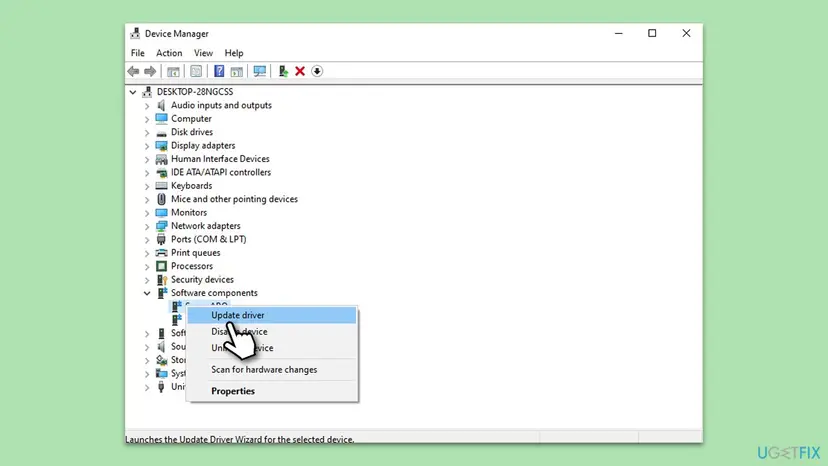Maximize the Device Manager window
This screenshot has height=466, width=828.
[652, 33]
